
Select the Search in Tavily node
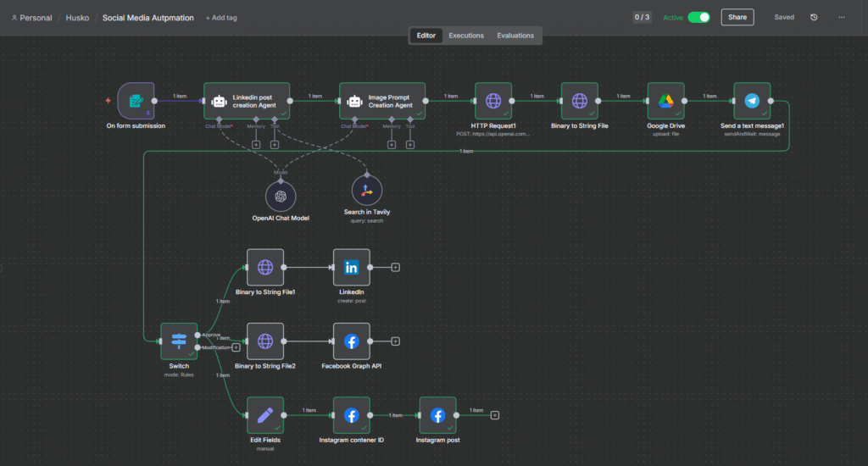(x=367, y=191)
